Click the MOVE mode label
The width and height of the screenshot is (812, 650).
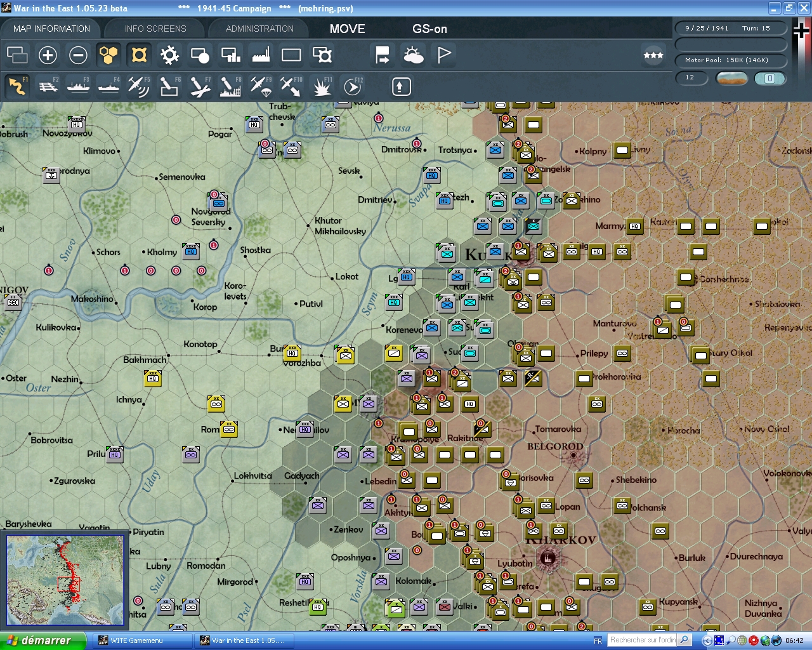pos(347,29)
